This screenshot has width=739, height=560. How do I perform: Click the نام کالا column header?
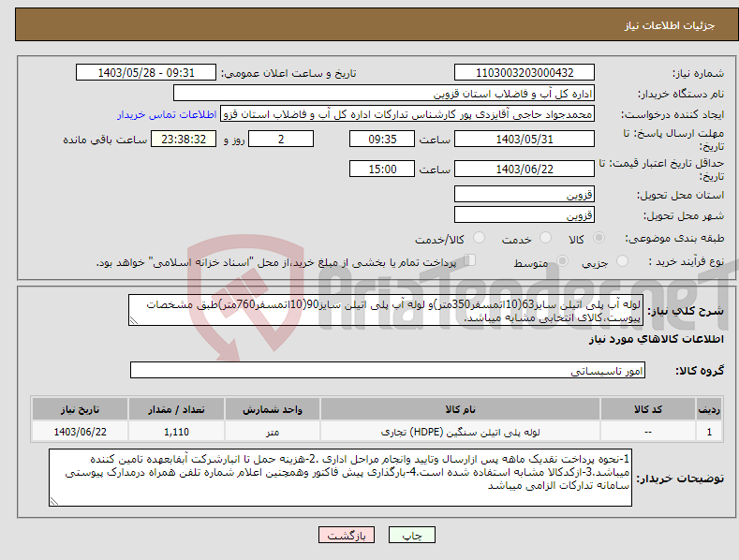tap(460, 409)
